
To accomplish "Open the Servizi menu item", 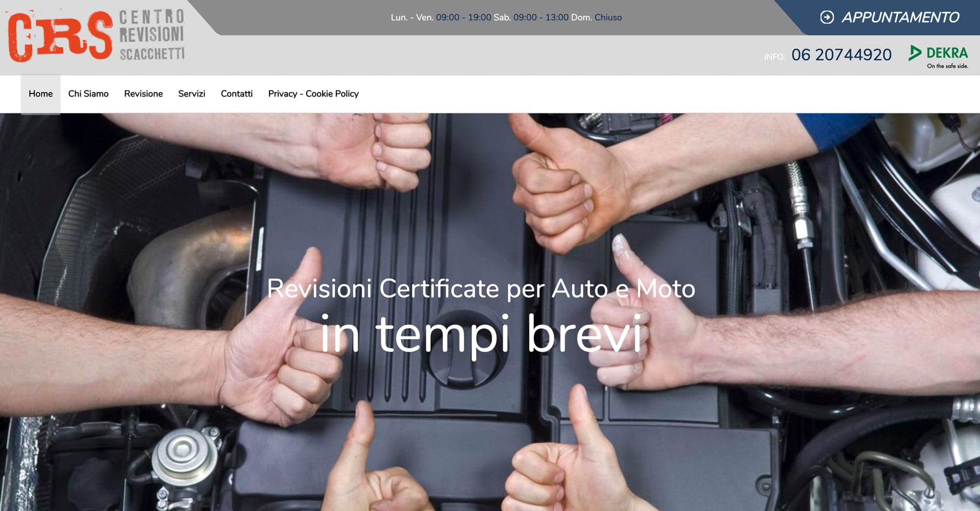I will pyautogui.click(x=191, y=94).
